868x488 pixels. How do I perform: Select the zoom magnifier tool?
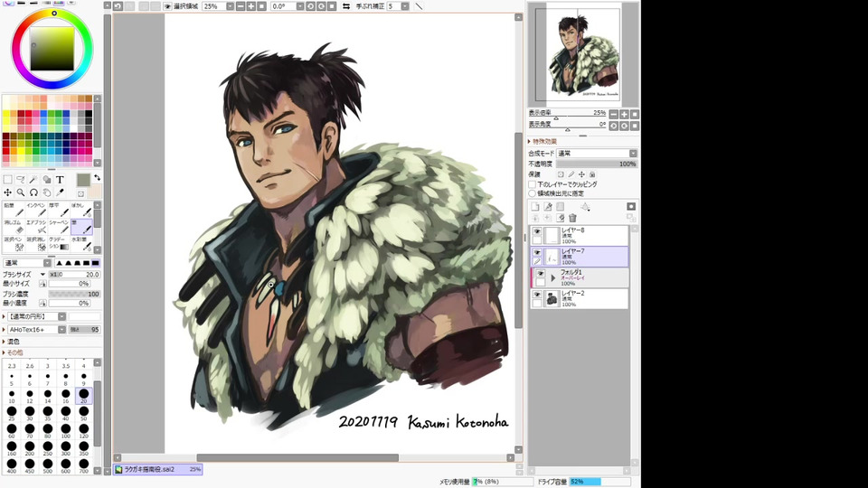[20, 192]
